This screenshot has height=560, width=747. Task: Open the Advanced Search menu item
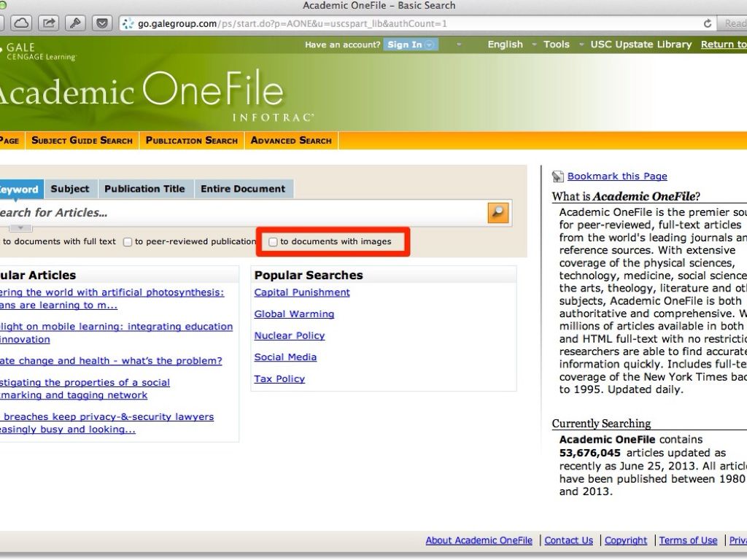pyautogui.click(x=291, y=141)
